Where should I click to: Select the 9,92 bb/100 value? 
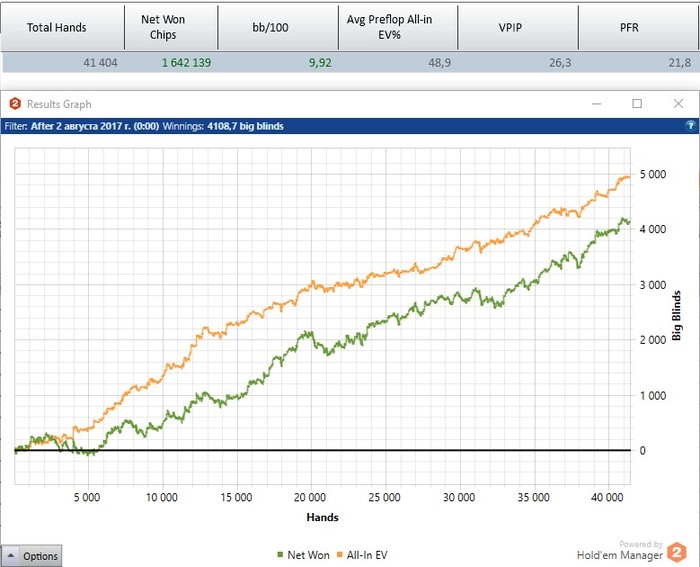tap(320, 63)
